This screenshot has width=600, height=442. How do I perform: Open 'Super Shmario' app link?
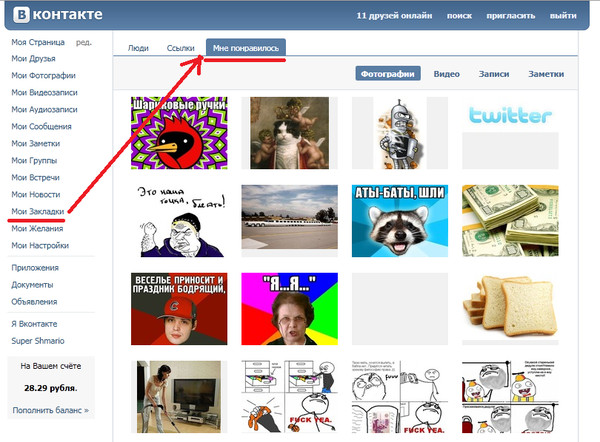pyautogui.click(x=38, y=341)
